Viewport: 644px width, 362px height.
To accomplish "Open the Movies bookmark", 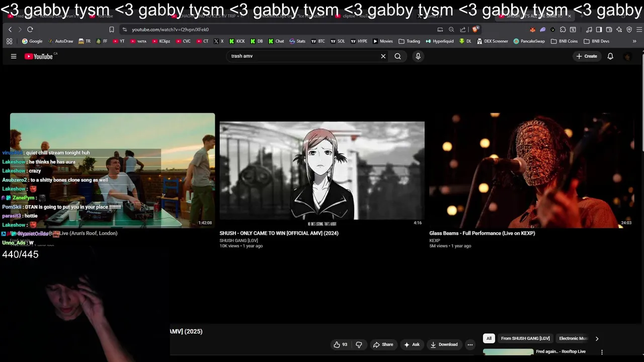I will pyautogui.click(x=382, y=41).
